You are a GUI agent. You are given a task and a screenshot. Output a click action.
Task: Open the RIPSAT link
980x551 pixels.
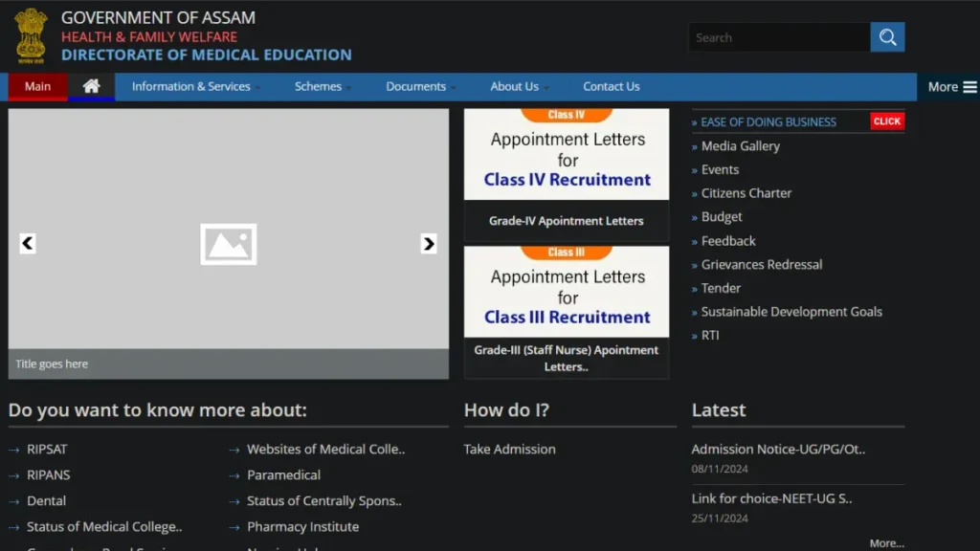click(47, 449)
